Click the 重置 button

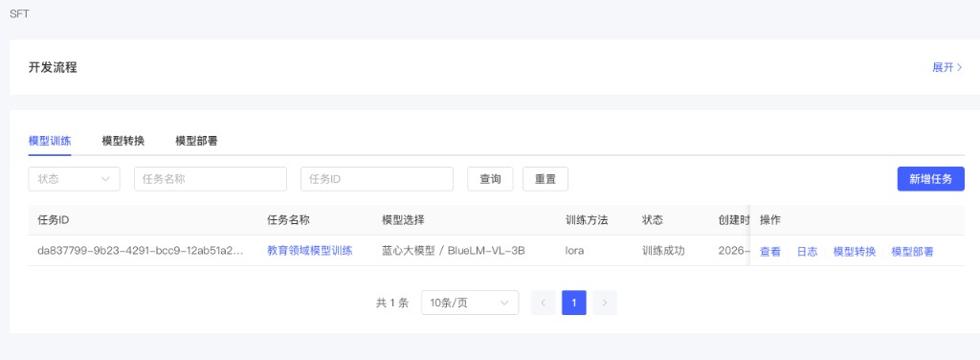click(x=545, y=179)
